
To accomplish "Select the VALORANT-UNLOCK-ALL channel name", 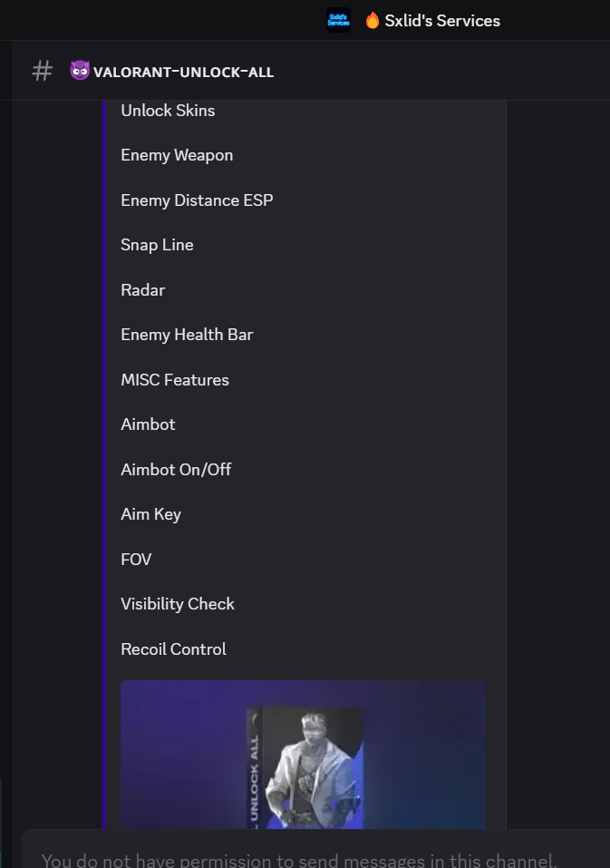I will click(x=184, y=72).
